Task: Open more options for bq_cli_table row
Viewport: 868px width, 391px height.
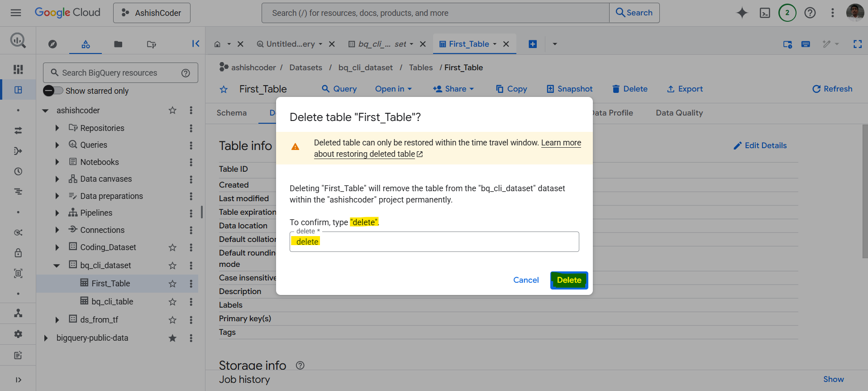Action: [x=191, y=302]
